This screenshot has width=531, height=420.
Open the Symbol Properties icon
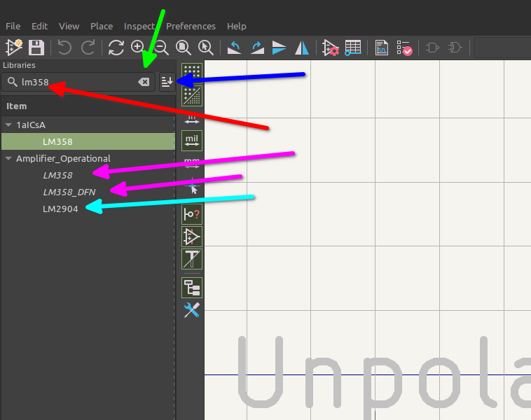point(330,48)
